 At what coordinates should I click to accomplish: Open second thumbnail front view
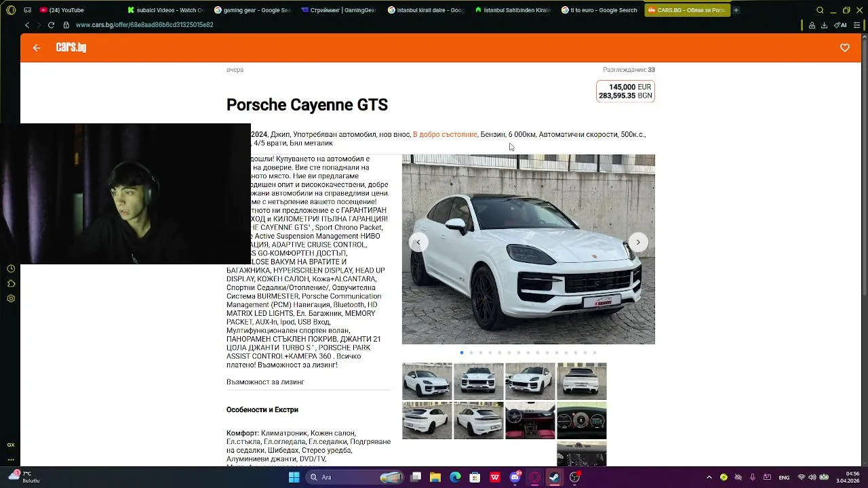[x=479, y=381]
